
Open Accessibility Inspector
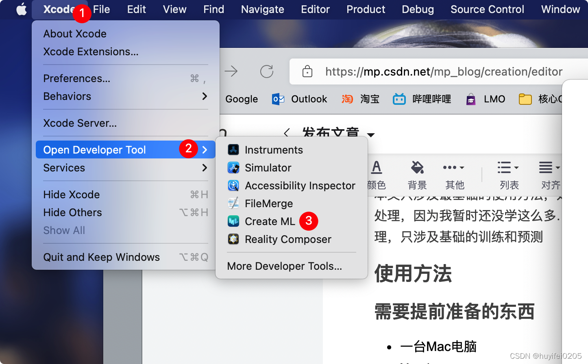coord(300,185)
